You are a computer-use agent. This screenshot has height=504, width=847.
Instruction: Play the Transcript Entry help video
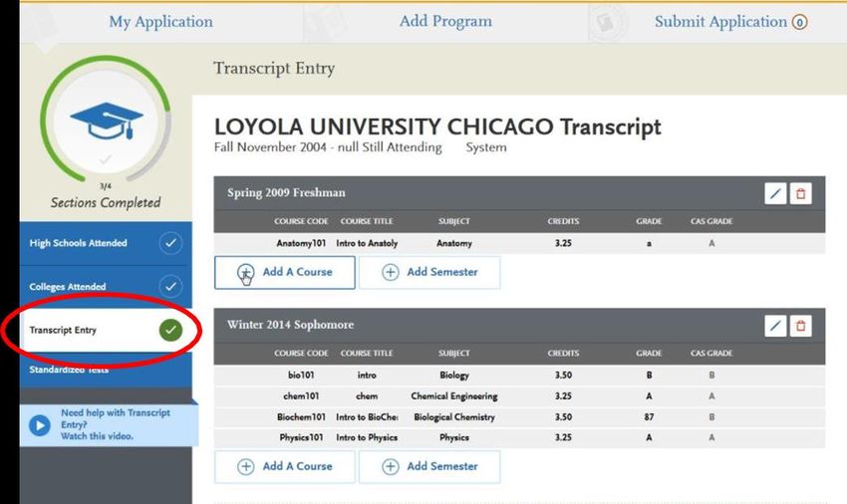[40, 425]
